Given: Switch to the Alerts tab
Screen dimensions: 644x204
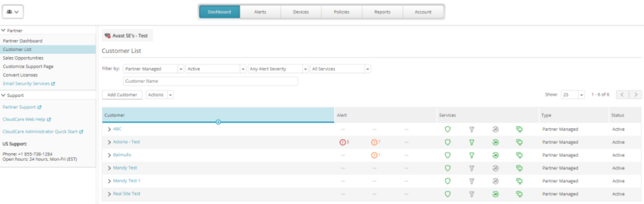Looking at the screenshot, I should click(260, 12).
